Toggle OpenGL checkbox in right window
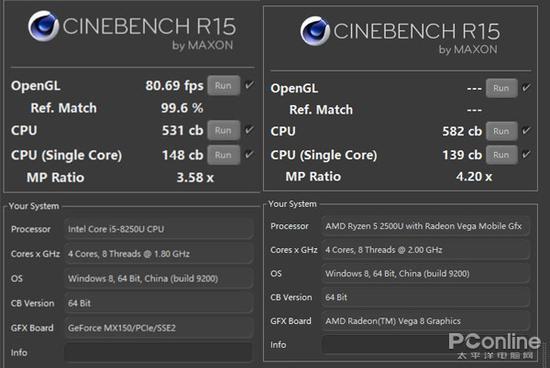This screenshot has width=550, height=368. (526, 87)
